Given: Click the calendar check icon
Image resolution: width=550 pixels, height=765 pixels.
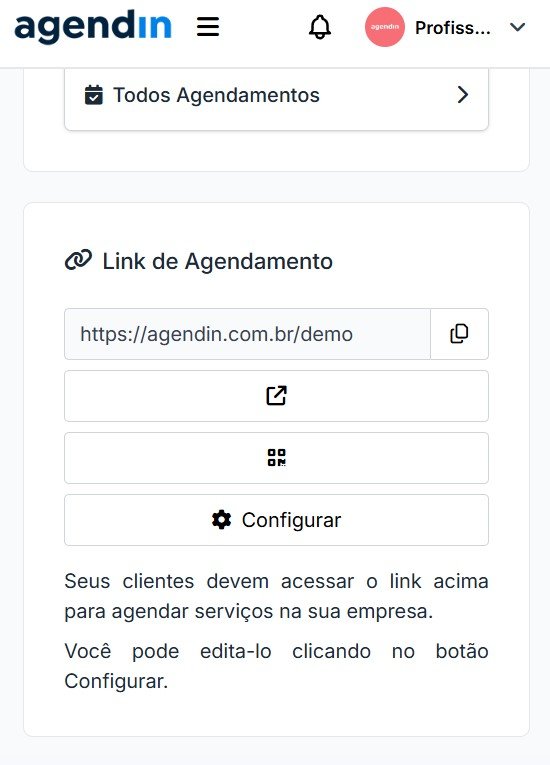Looking at the screenshot, I should coord(94,95).
